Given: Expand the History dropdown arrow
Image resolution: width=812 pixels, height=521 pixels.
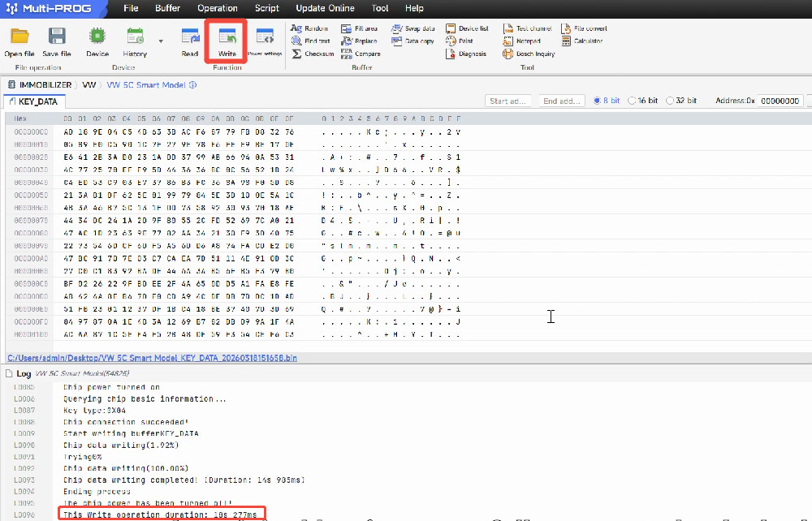Looking at the screenshot, I should [160, 41].
